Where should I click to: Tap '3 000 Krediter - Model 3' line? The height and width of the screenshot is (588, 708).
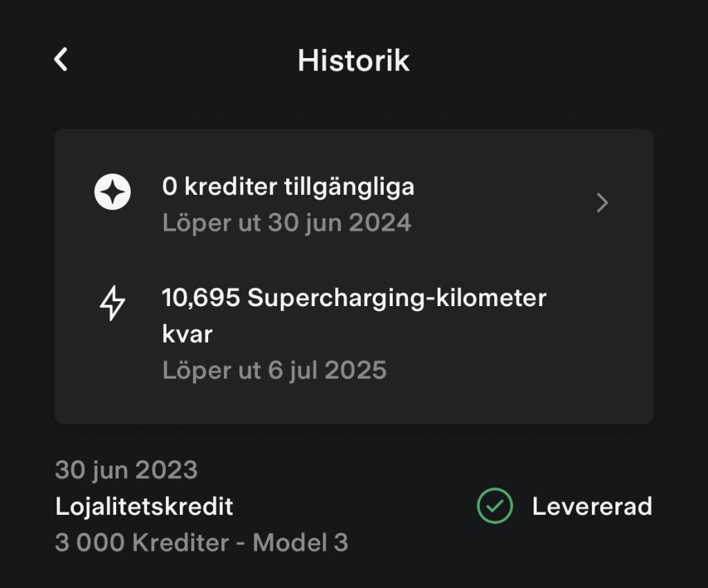[202, 542]
